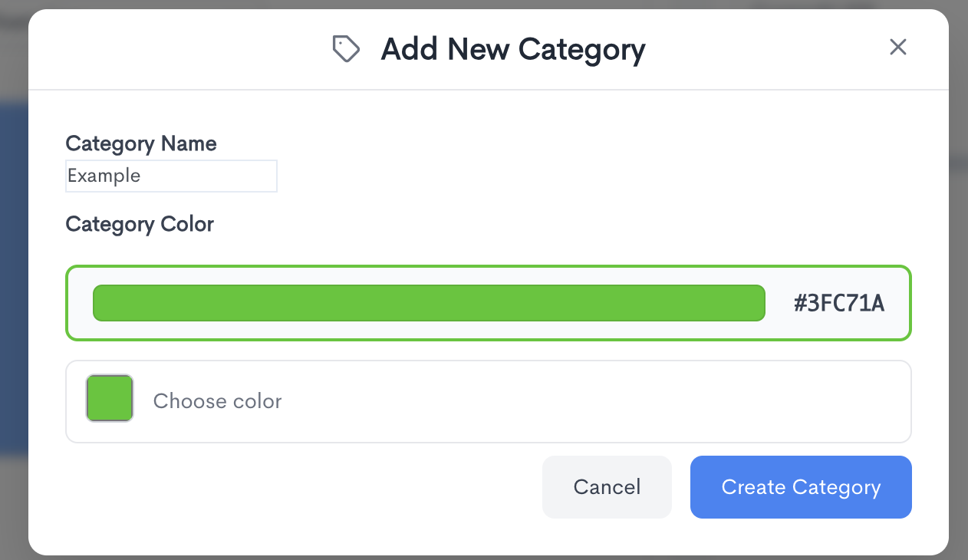Click blank area left of Cancel button

[x=307, y=487]
